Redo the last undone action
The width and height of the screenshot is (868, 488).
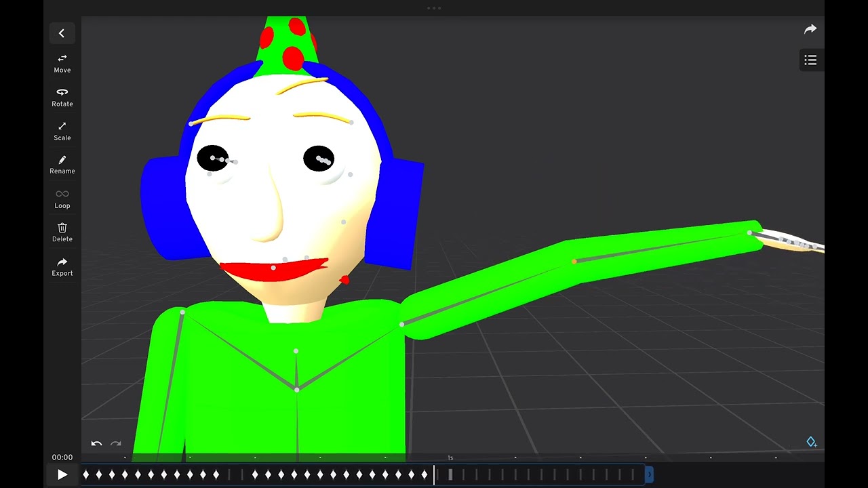point(116,444)
